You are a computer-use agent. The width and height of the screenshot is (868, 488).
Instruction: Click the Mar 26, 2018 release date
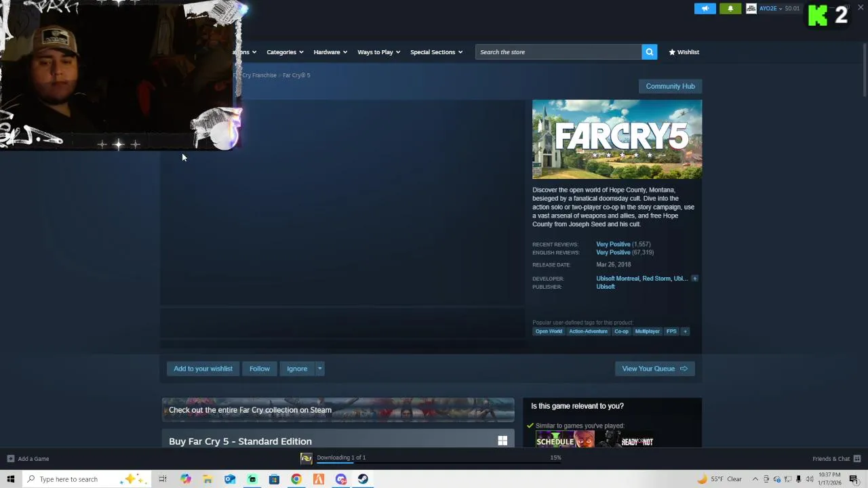pyautogui.click(x=614, y=264)
